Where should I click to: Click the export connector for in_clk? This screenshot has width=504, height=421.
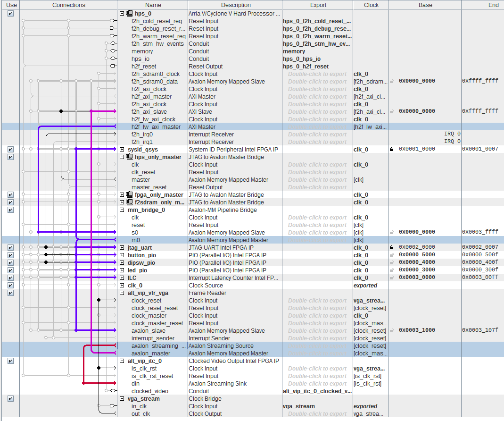(112, 406)
